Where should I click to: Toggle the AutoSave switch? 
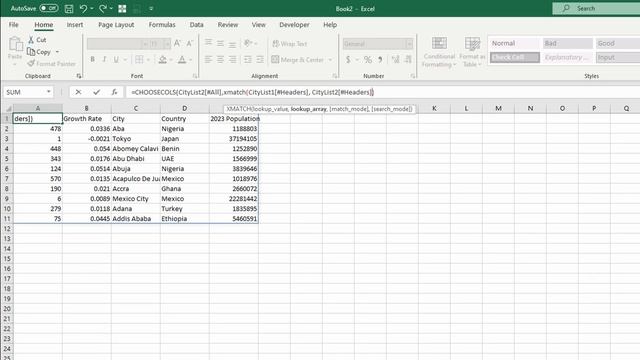(x=49, y=8)
